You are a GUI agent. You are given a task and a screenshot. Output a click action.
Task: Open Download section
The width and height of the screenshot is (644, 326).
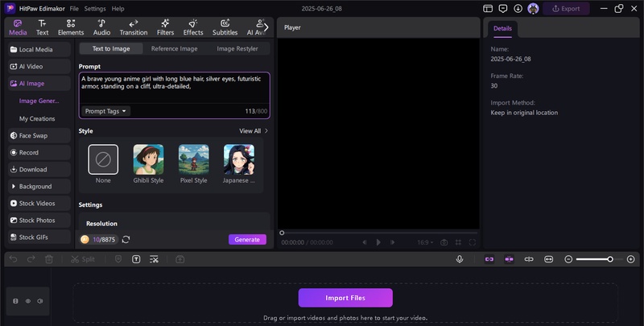(x=39, y=169)
